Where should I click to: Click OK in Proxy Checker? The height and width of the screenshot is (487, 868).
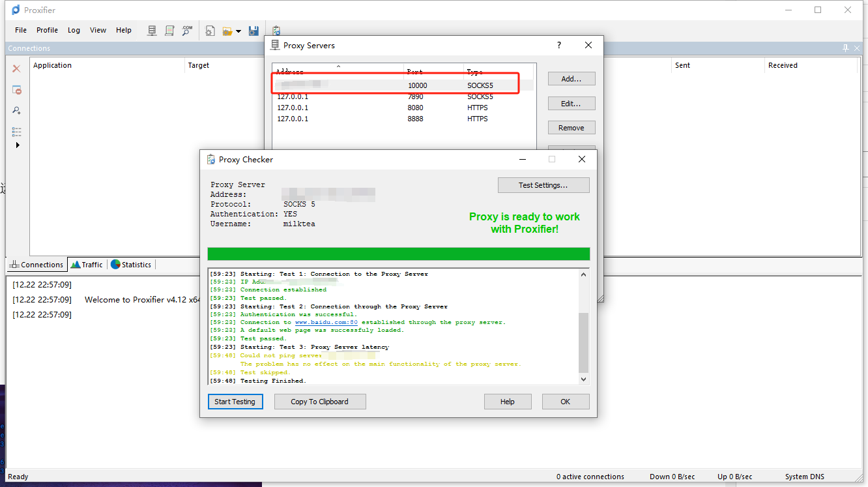[566, 402]
